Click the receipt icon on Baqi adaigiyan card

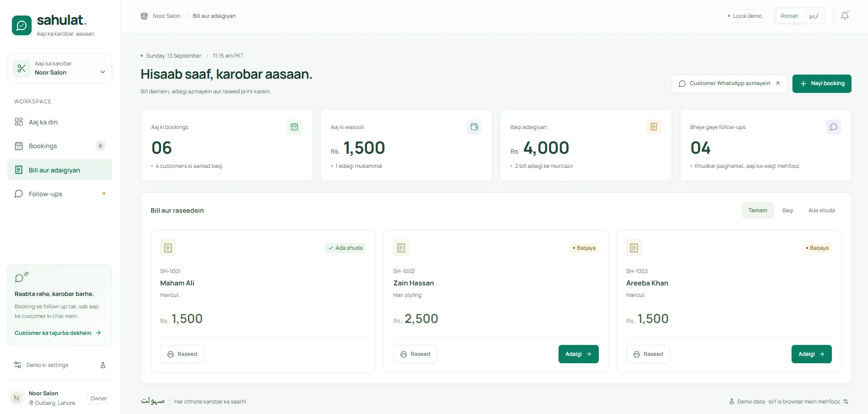654,127
